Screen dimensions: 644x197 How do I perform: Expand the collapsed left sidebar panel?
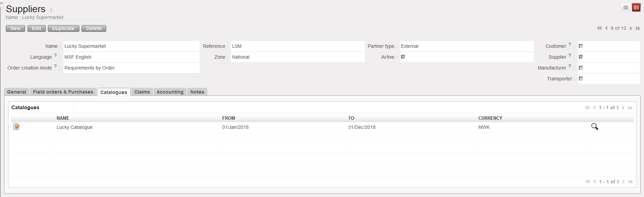click(x=1, y=2)
